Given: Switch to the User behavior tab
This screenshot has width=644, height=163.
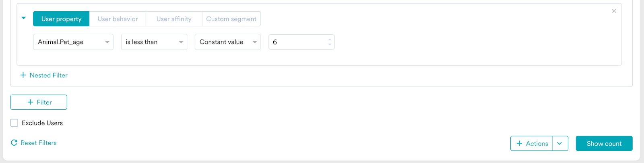Looking at the screenshot, I should click(x=118, y=19).
